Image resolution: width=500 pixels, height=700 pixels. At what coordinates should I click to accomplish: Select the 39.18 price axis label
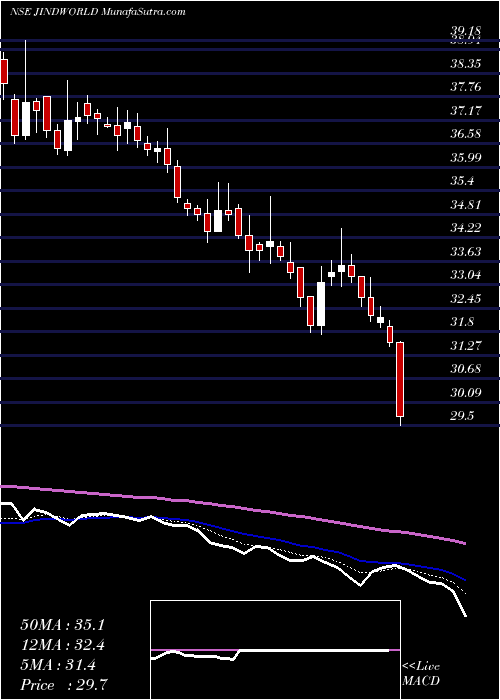tap(465, 31)
